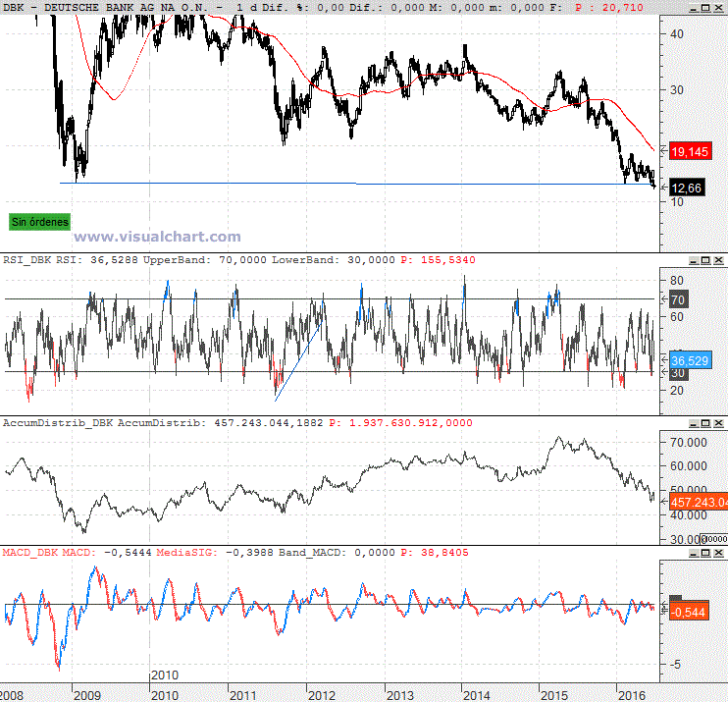The height and width of the screenshot is (702, 728).
Task: Click the 'DBK - DEUTSCHE BANK AG NA O.N.' title
Action: (105, 8)
